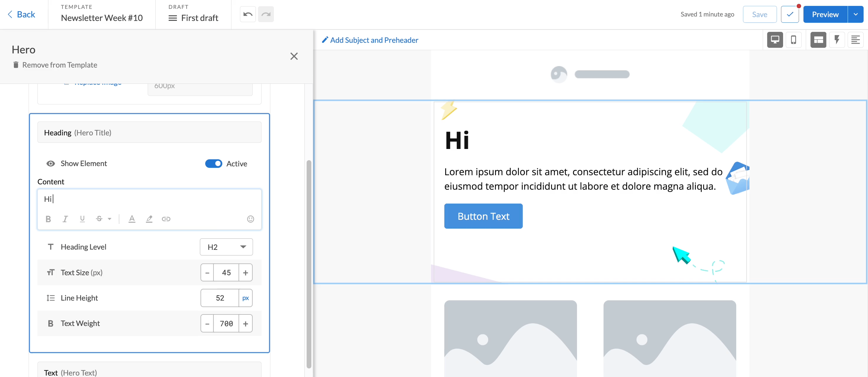Decrease the Text Size using minus stepper
The image size is (868, 377).
[206, 272]
